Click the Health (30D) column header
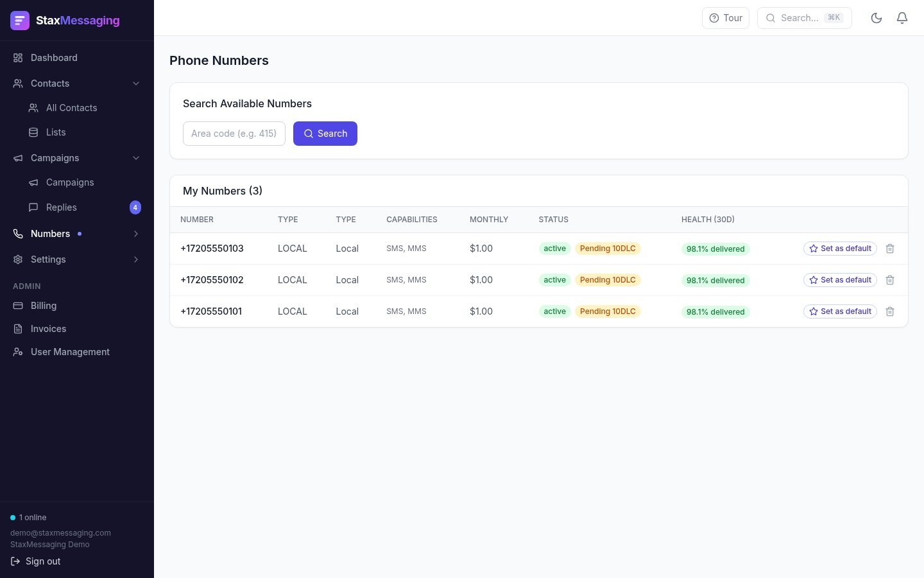Image resolution: width=924 pixels, height=578 pixels. click(x=708, y=220)
